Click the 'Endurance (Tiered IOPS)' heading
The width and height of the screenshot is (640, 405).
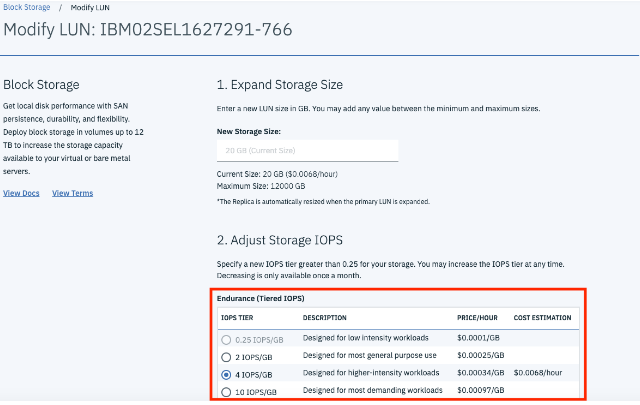(x=260, y=298)
